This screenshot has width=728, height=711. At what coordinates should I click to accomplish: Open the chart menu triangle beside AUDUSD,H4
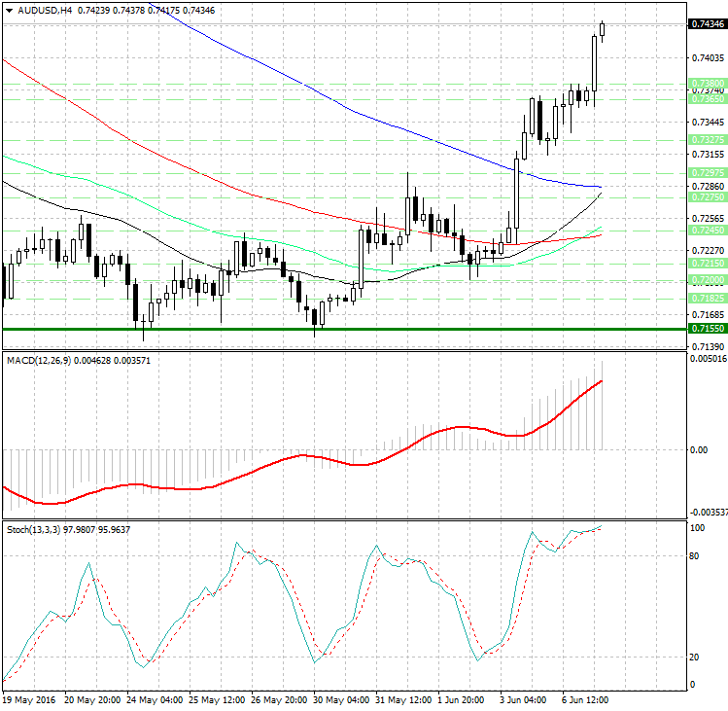(10, 11)
